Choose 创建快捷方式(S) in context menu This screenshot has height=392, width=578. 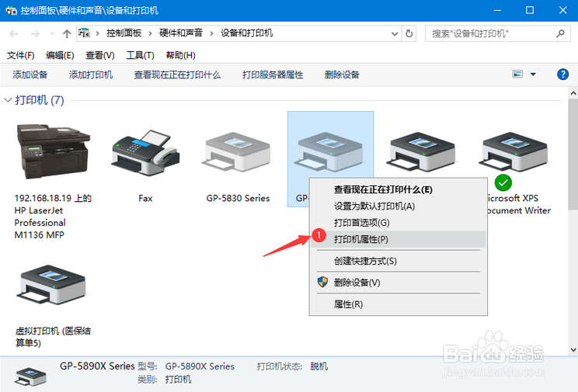tap(398, 262)
